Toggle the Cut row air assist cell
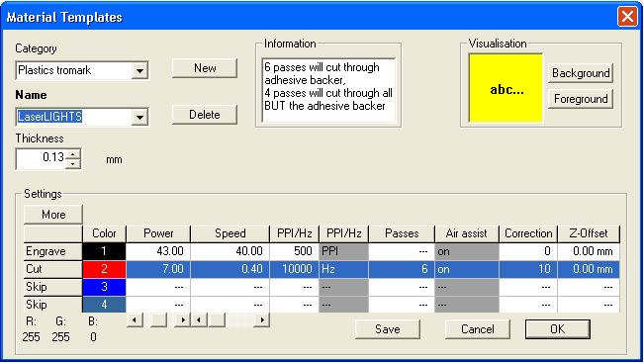The image size is (644, 363). [x=467, y=269]
